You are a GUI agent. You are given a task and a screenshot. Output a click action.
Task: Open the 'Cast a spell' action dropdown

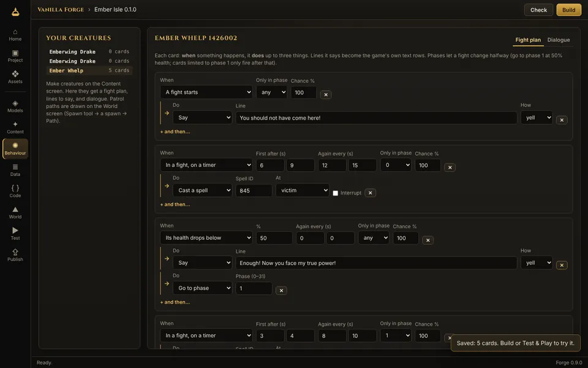point(203,190)
